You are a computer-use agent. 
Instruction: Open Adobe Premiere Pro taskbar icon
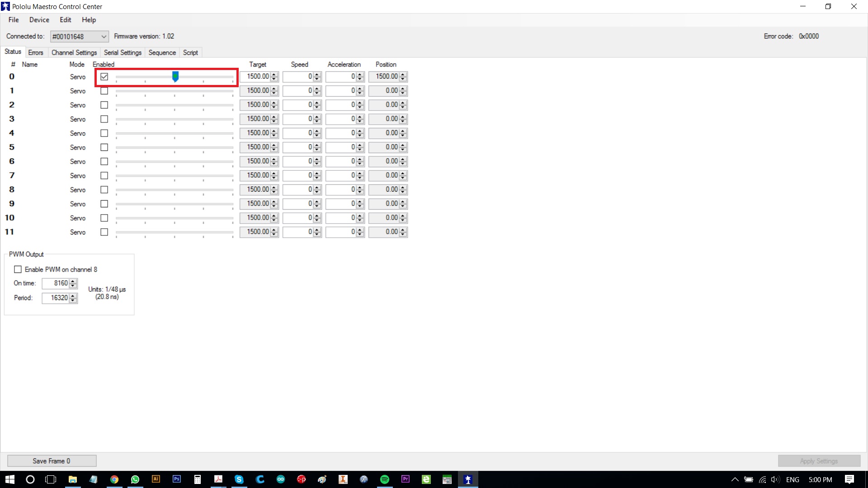[406, 479]
